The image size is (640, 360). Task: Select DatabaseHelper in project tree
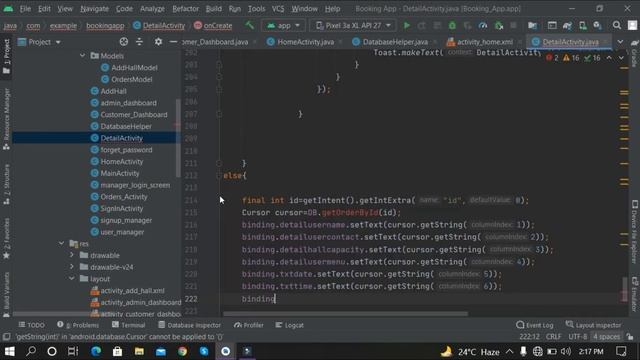tap(126, 127)
